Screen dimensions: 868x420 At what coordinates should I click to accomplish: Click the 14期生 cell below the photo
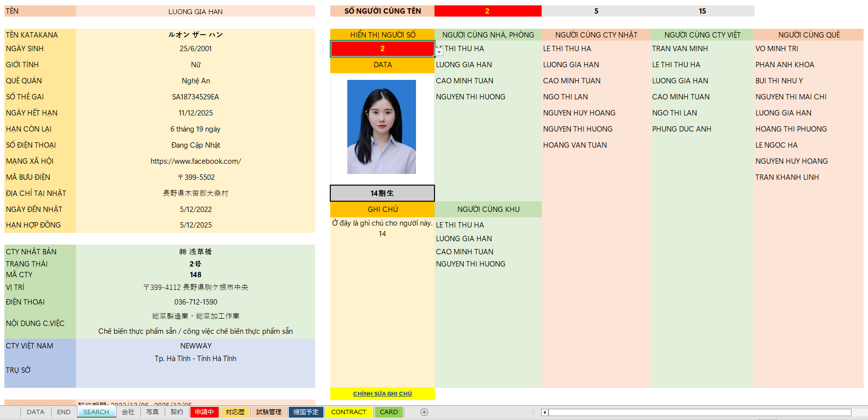coord(382,193)
